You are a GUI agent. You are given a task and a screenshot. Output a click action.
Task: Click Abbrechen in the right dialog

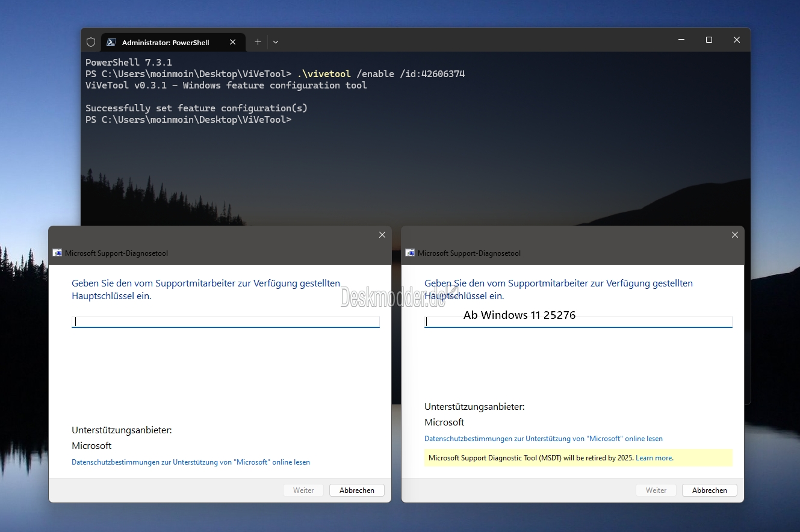(x=710, y=490)
